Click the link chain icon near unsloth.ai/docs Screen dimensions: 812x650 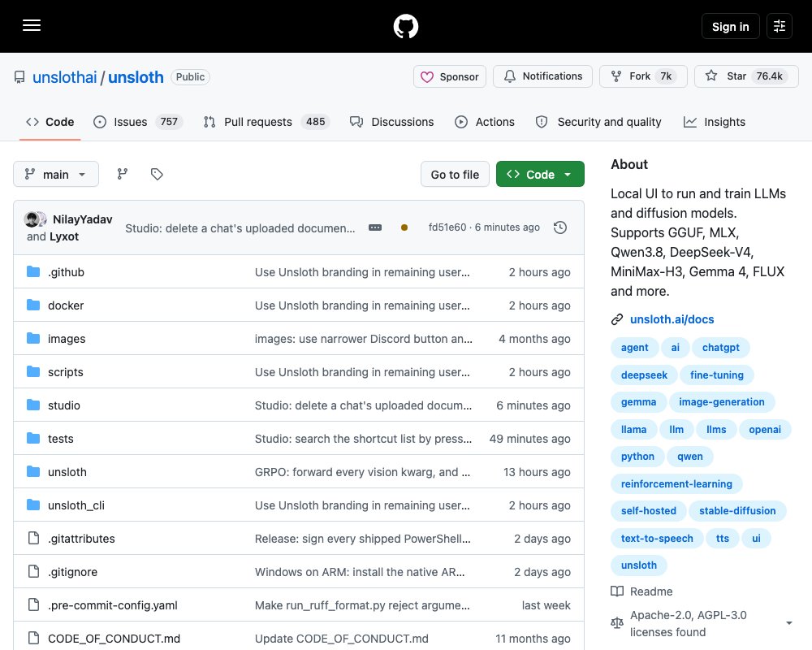coord(617,319)
